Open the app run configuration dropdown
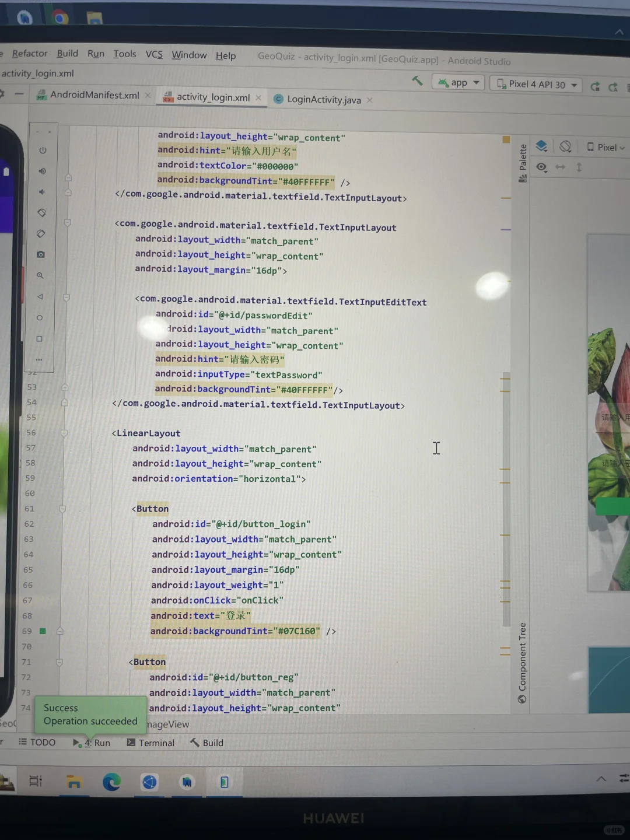The height and width of the screenshot is (840, 630). [458, 82]
